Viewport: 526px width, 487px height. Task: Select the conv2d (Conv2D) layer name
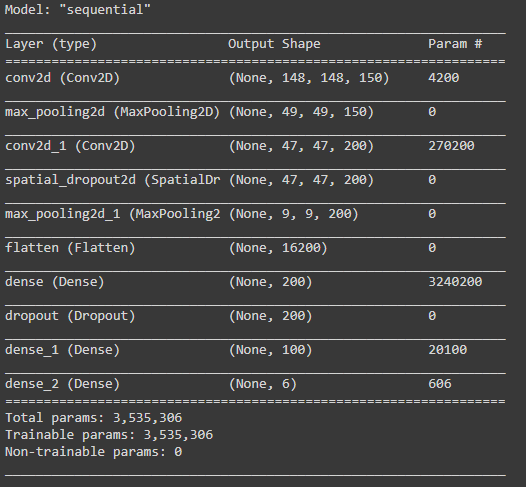[x=62, y=78]
